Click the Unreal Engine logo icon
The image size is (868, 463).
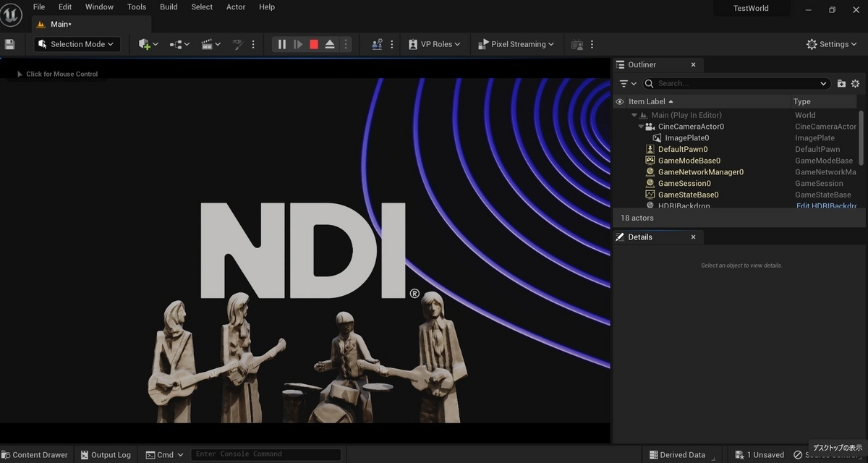coord(12,13)
